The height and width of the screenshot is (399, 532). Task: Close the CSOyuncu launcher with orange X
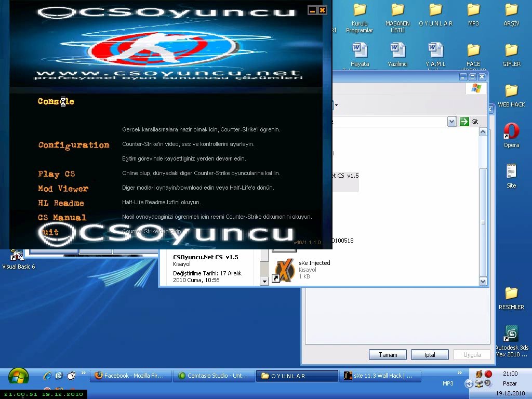pyautogui.click(x=322, y=10)
